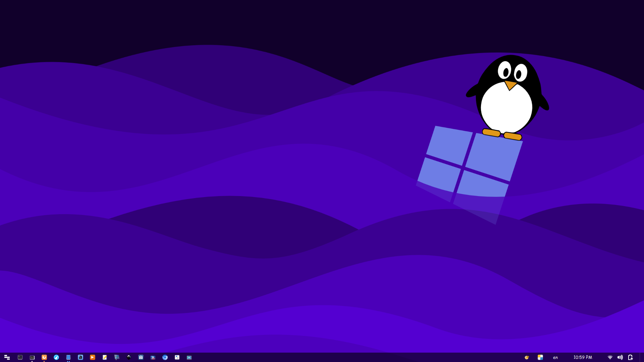Open the volume control
Screen dimensions: 644x362
tap(620, 357)
